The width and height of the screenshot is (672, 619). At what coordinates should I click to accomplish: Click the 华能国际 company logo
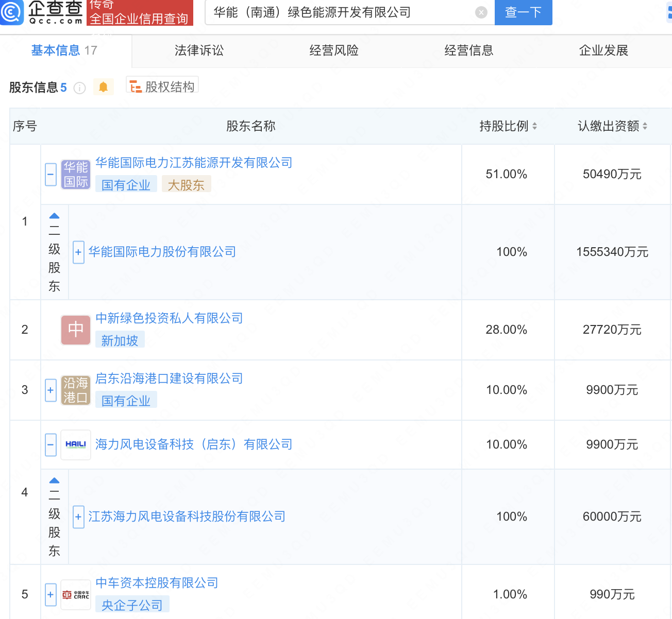(x=76, y=175)
